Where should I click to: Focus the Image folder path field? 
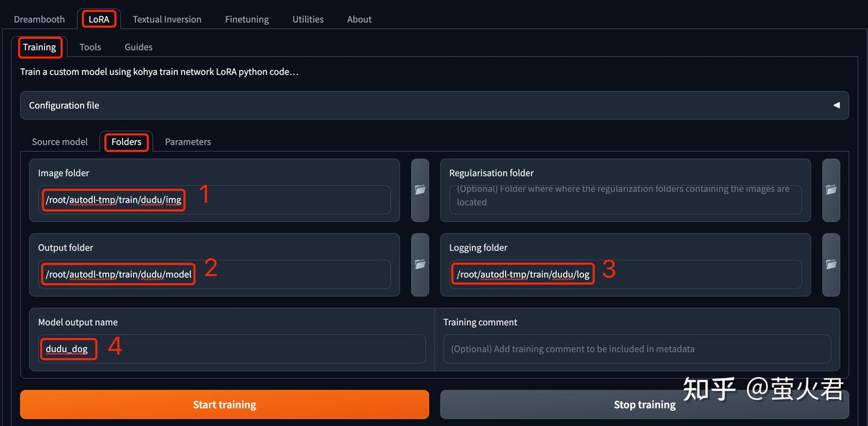point(215,200)
